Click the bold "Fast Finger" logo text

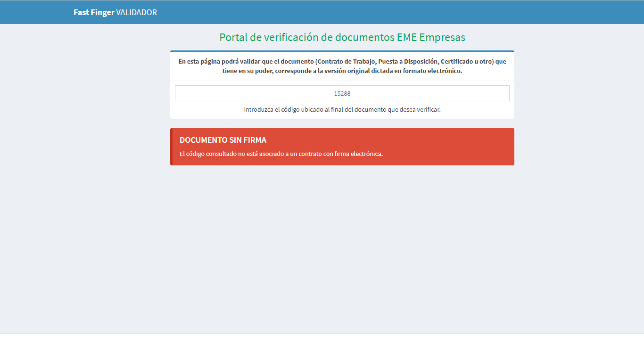[x=94, y=12]
